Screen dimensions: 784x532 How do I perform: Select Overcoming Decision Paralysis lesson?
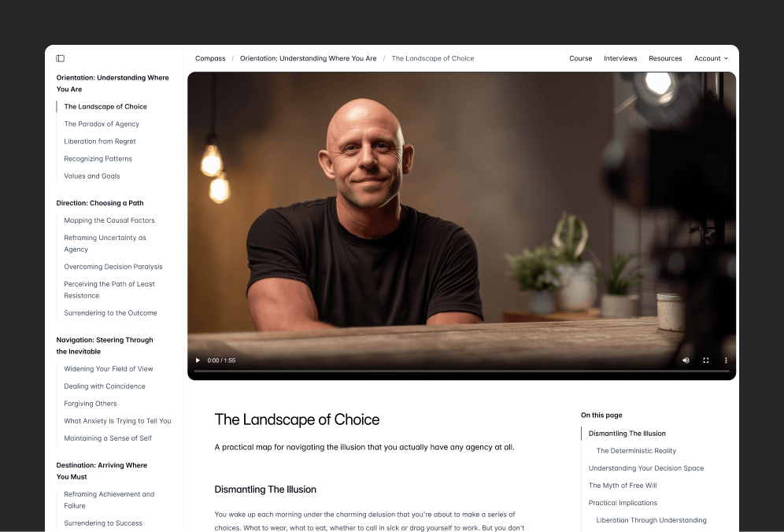(113, 267)
